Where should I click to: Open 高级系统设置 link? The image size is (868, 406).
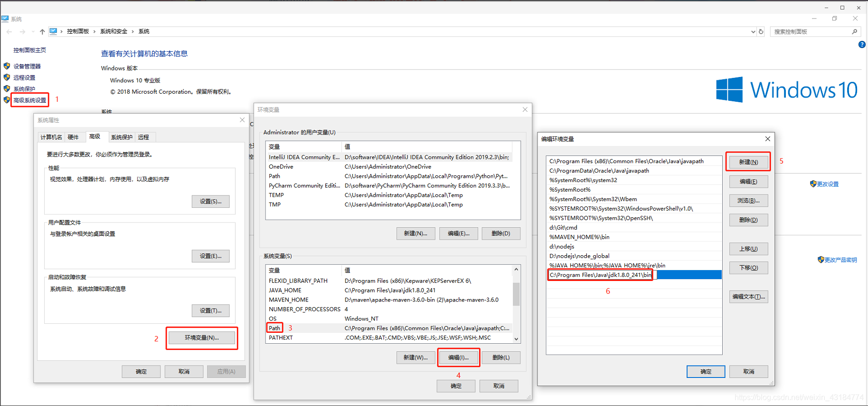[x=30, y=100]
